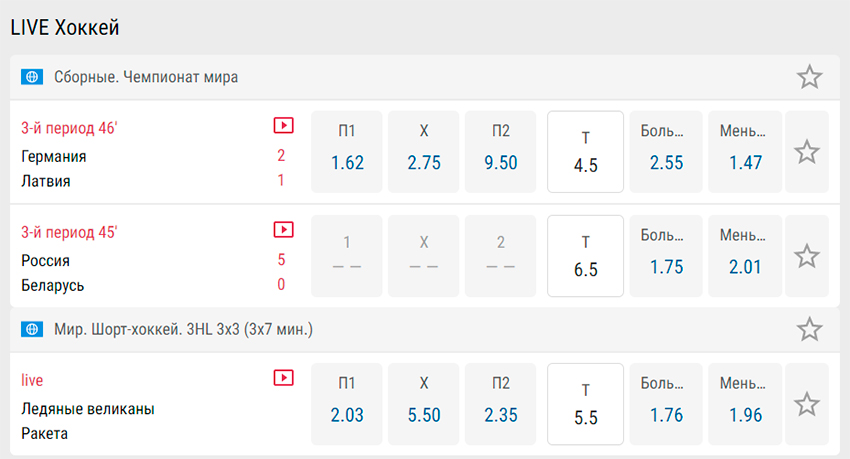Open live video for Ледяные великаны match
This screenshot has height=459, width=850.
coord(283,378)
